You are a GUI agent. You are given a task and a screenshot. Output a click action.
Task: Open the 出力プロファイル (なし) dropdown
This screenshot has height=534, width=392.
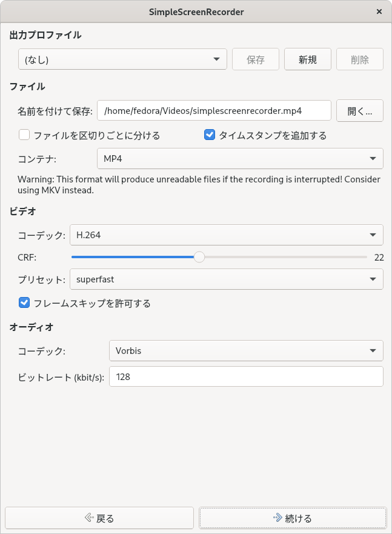point(122,59)
